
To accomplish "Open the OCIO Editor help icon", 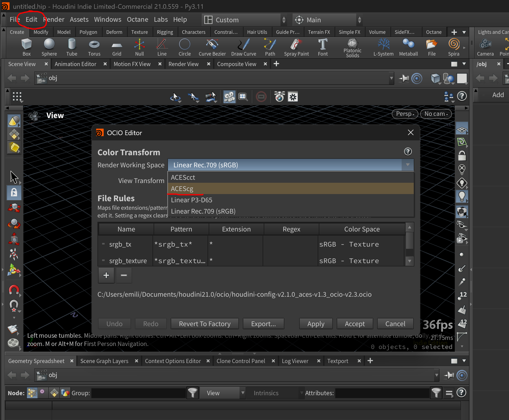I will [408, 151].
